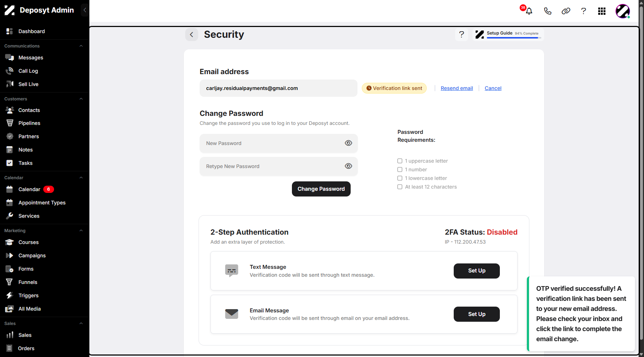The width and height of the screenshot is (644, 357).
Task: Click the Setup Guide progress bar
Action: point(514,38)
